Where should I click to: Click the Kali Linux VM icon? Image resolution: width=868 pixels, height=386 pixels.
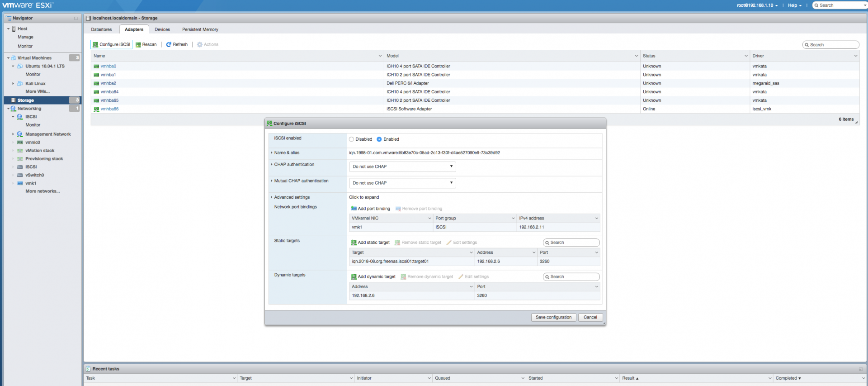pyautogui.click(x=20, y=84)
